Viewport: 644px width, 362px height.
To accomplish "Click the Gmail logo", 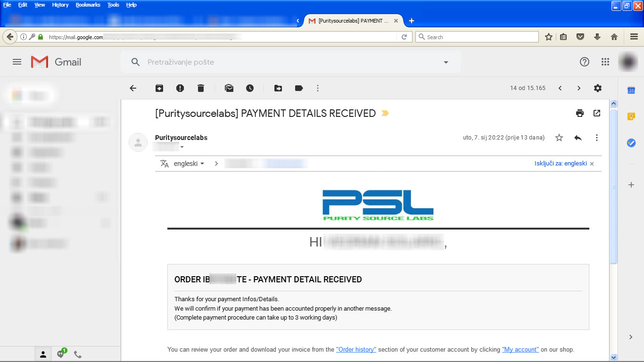I will [56, 62].
